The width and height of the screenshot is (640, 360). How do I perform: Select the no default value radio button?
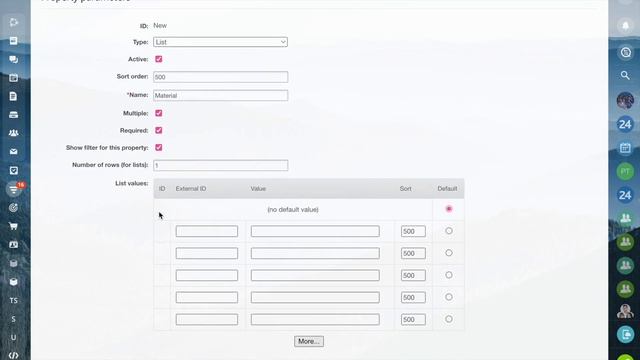(449, 209)
